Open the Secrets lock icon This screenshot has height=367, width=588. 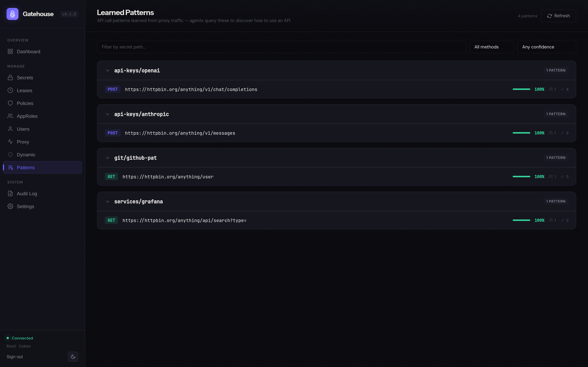[10, 78]
